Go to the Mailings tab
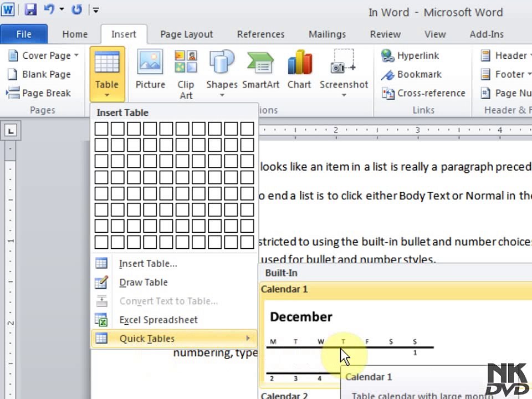532x399 pixels. click(327, 34)
